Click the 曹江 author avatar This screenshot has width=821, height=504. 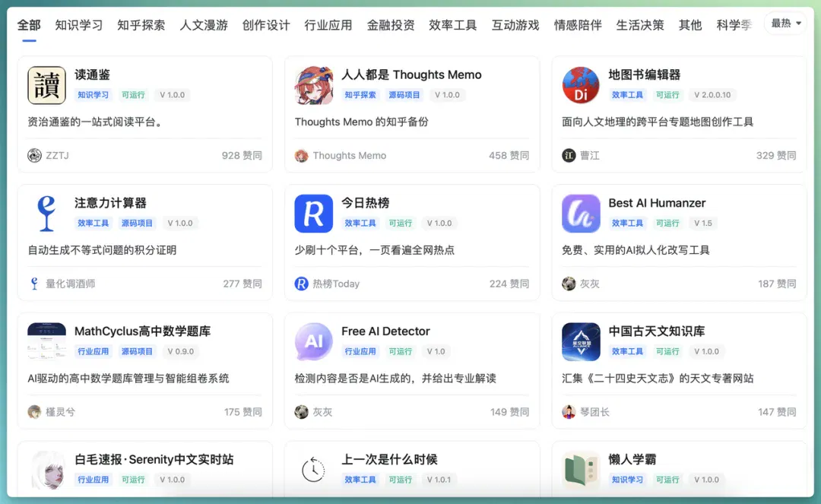click(x=569, y=155)
